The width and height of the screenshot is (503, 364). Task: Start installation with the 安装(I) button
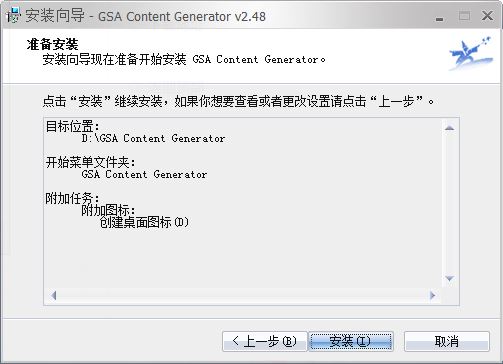pos(351,341)
